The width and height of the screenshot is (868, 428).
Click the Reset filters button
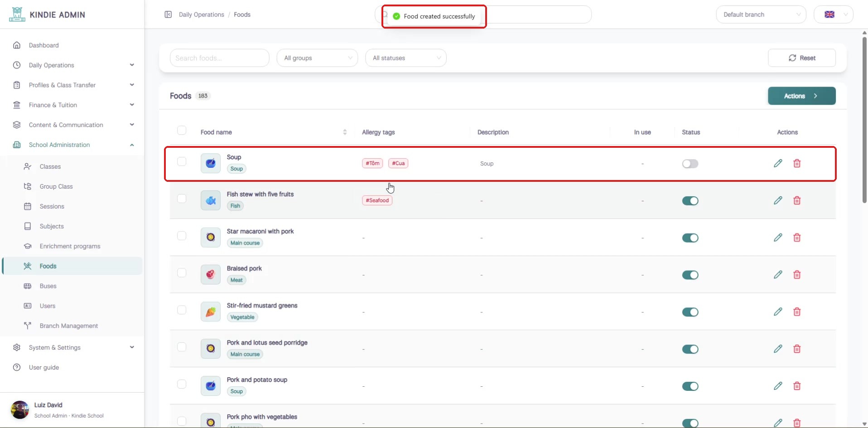pos(802,58)
